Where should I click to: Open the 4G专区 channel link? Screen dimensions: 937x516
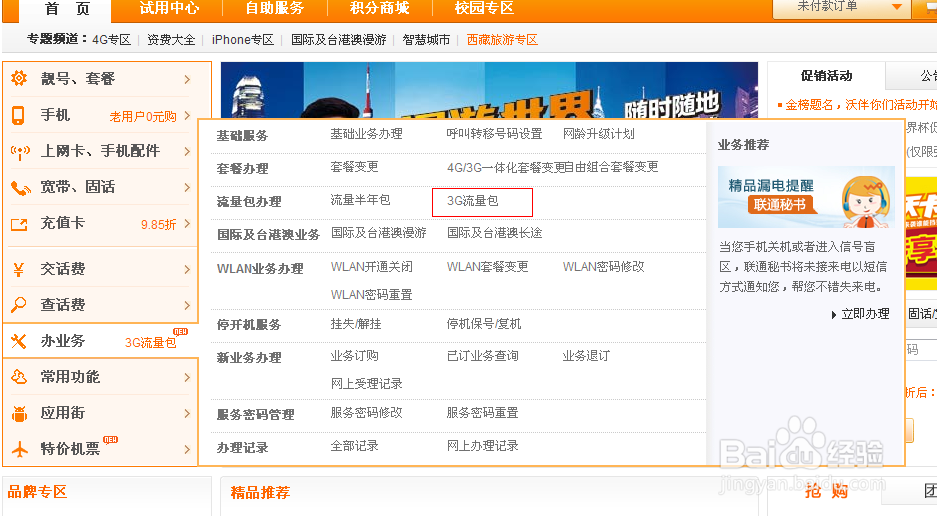pyautogui.click(x=111, y=40)
